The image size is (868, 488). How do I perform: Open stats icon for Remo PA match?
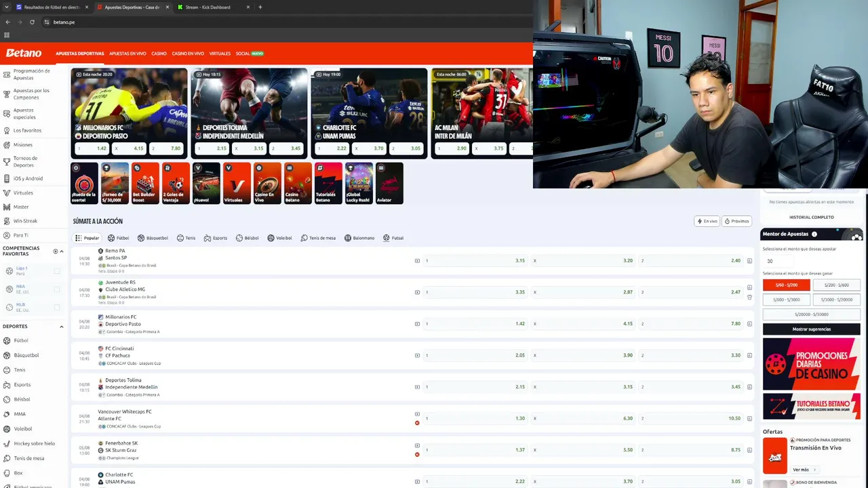pyautogui.click(x=749, y=261)
